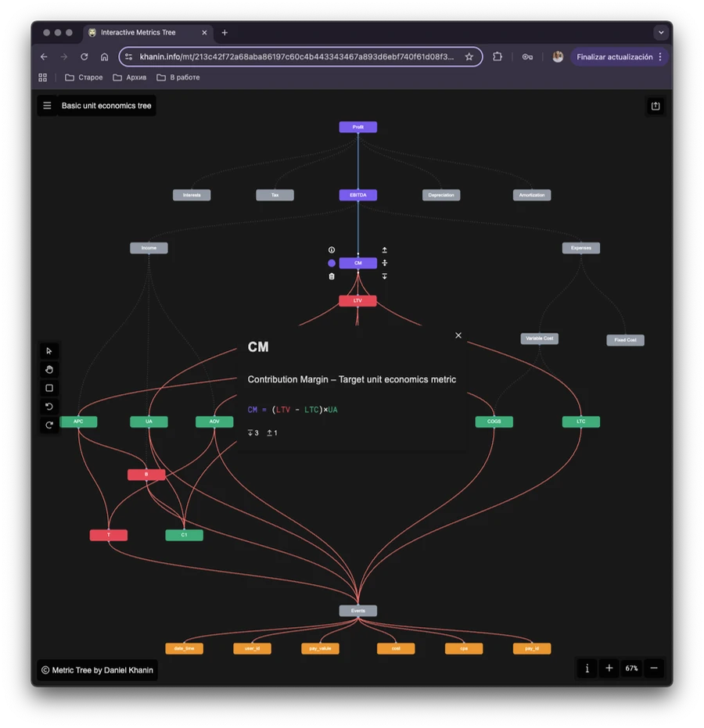Select the pay_value orange node
This screenshot has height=728, width=704.
click(320, 648)
